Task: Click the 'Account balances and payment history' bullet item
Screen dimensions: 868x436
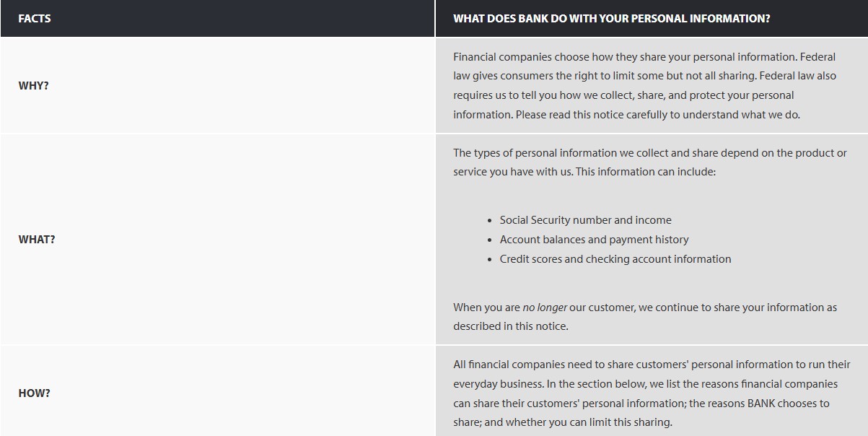Action: click(594, 240)
